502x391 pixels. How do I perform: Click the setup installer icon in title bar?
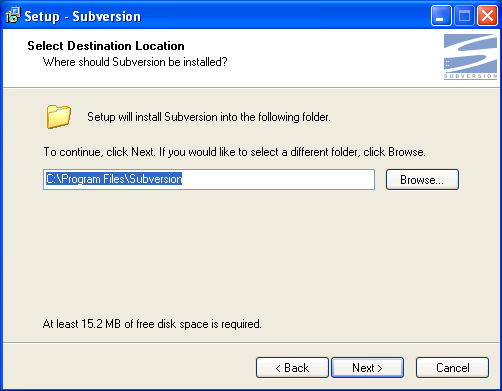13,16
